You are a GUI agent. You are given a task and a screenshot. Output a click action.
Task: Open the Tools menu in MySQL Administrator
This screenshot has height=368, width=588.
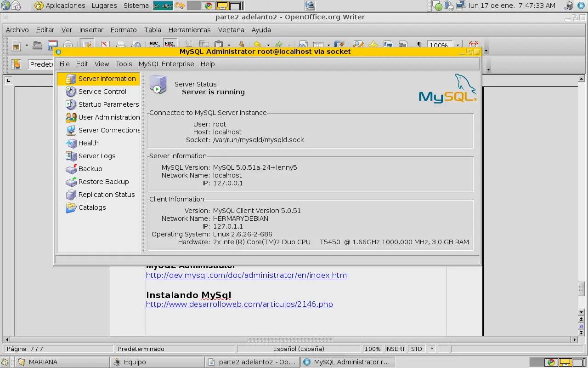(124, 64)
